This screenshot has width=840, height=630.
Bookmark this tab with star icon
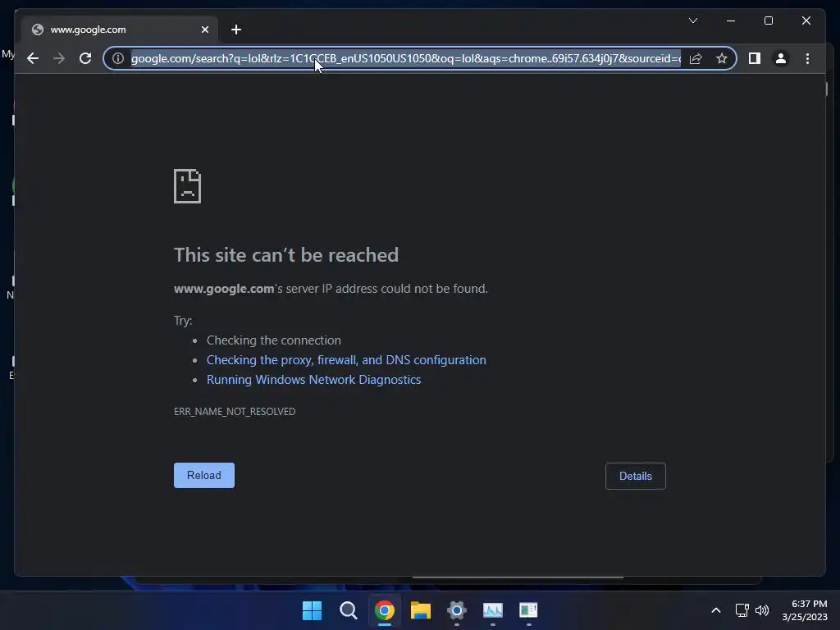(722, 58)
